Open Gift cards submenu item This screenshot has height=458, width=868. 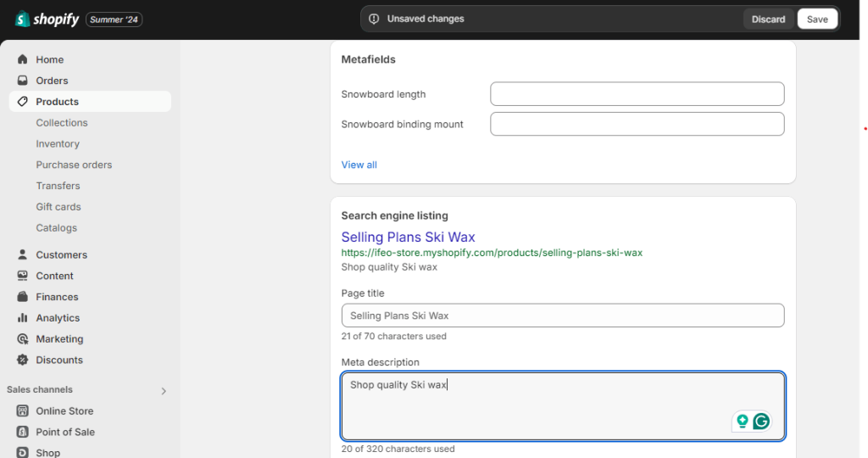[58, 207]
